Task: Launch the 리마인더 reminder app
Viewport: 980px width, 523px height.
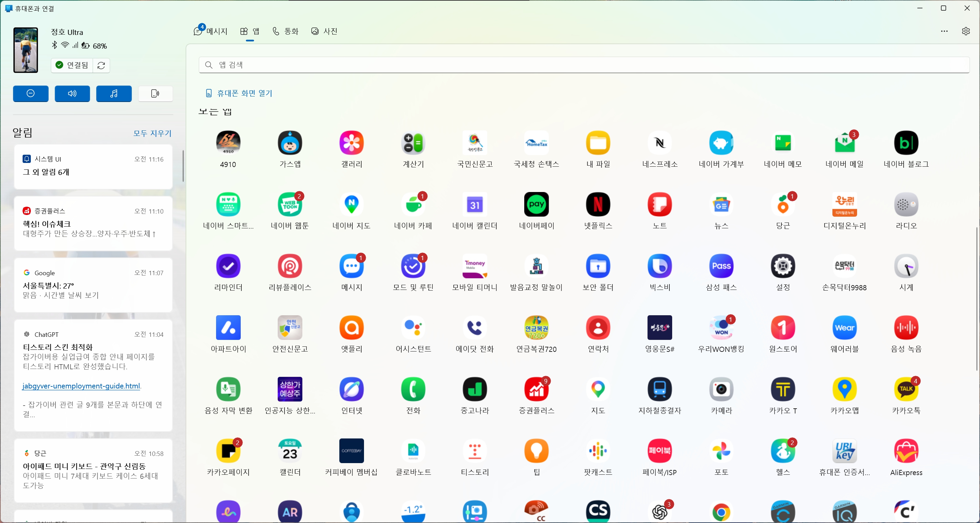Action: coord(228,266)
